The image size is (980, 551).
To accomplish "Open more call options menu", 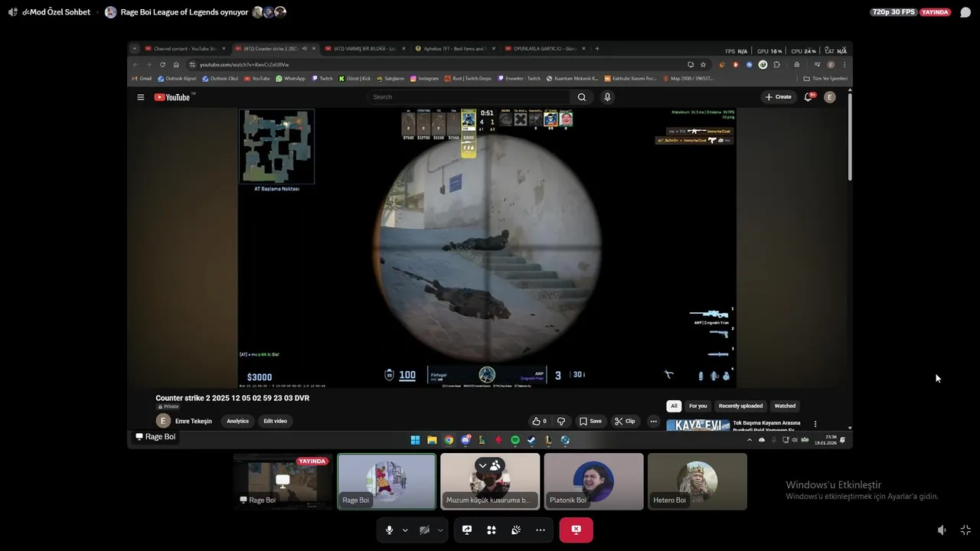I will coord(541,530).
